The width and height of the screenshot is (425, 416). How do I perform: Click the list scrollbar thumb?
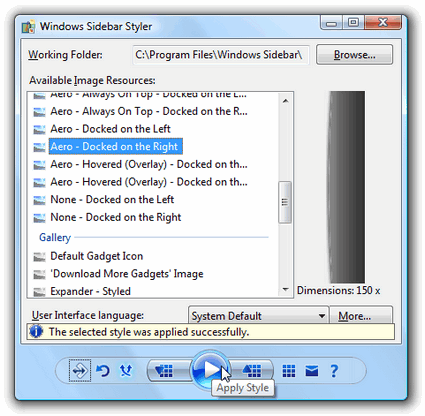pyautogui.click(x=285, y=202)
